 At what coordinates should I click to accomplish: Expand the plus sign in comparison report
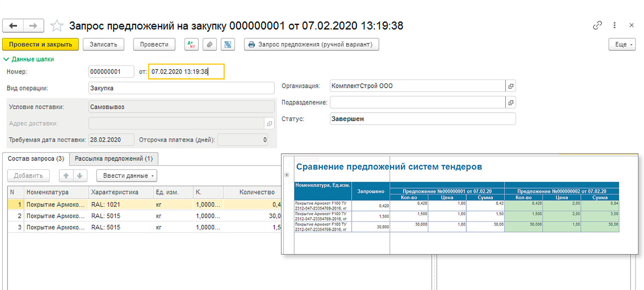pos(287,175)
